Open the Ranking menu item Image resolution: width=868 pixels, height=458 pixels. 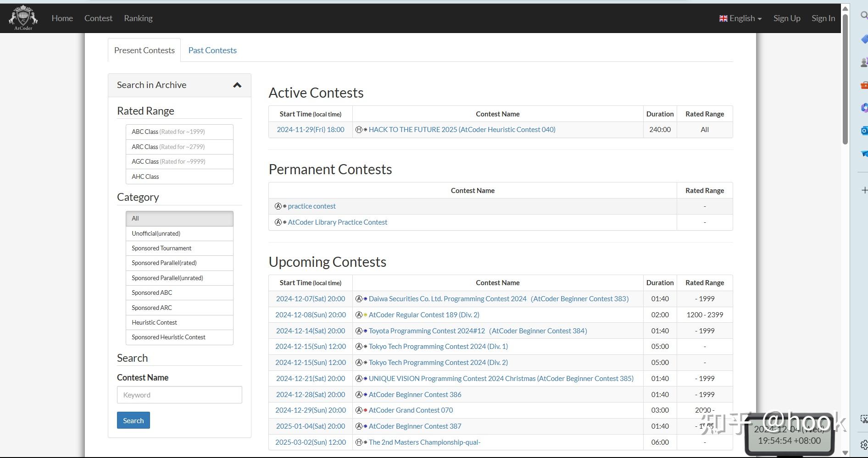pyautogui.click(x=138, y=18)
